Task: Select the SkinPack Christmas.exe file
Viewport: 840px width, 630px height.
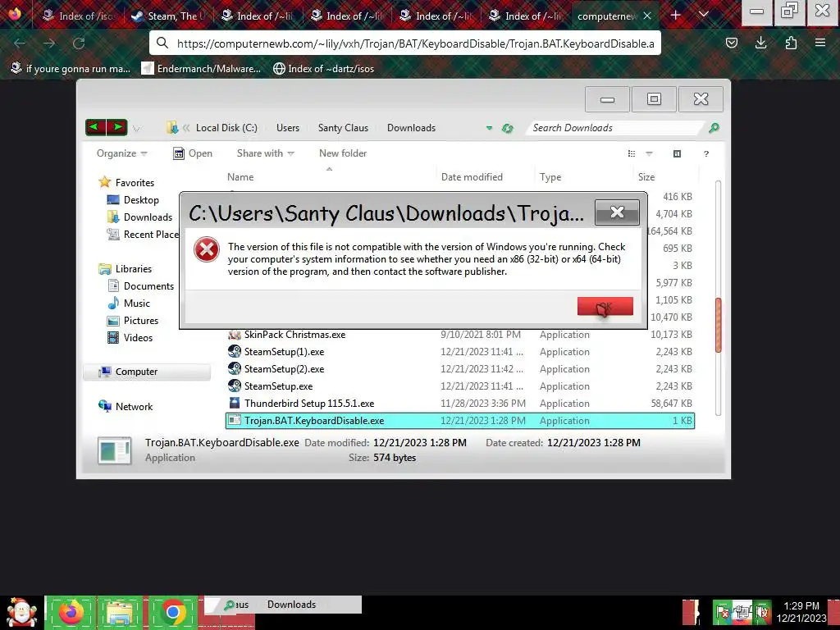Action: click(459, 335)
